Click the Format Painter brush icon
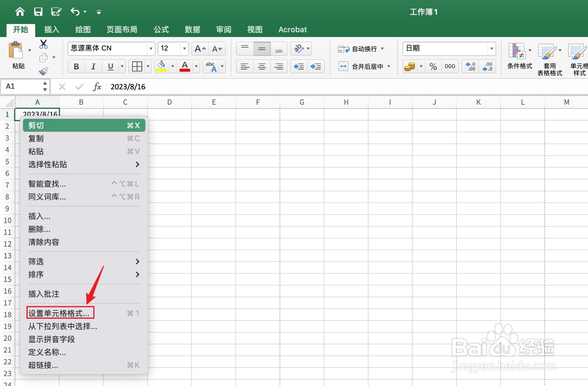588x386 pixels. (43, 71)
